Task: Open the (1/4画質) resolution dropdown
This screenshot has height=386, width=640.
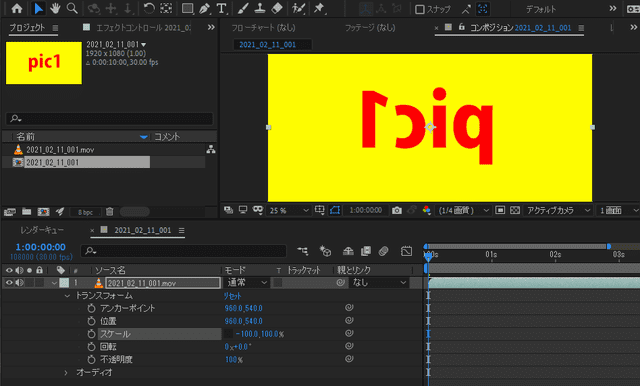Action: pos(464,211)
